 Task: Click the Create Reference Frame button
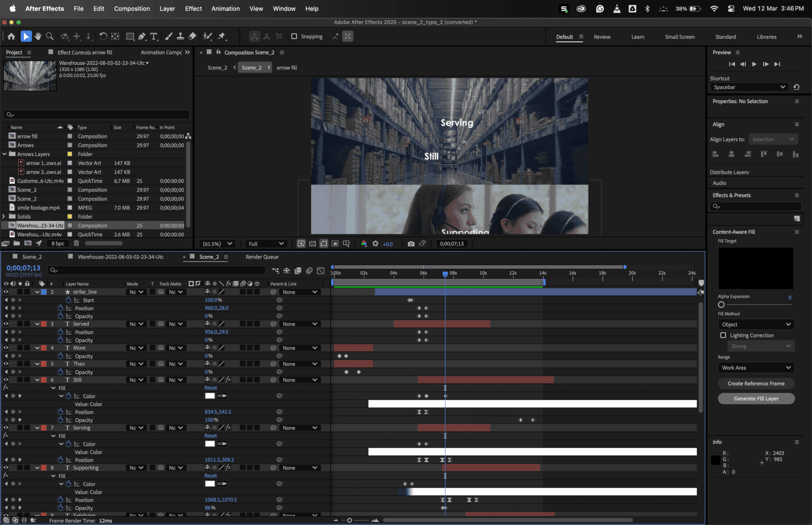(756, 383)
